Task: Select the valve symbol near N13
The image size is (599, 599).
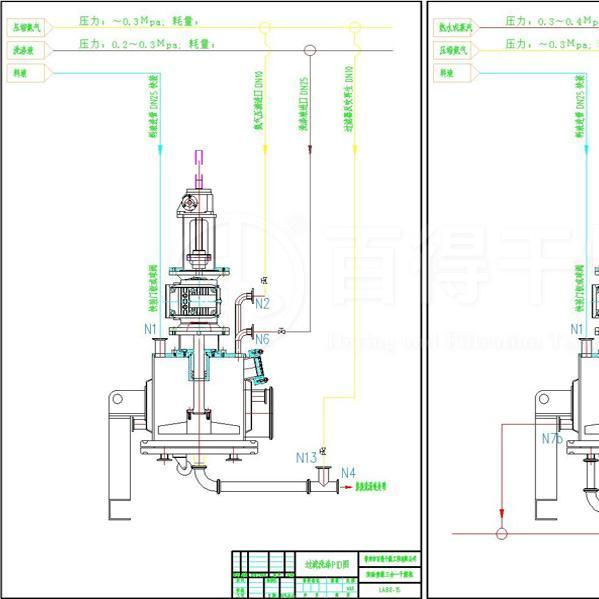Action: [323, 452]
